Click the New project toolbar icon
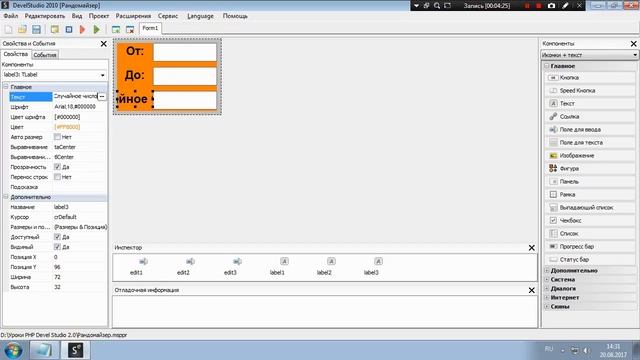 click(8, 29)
